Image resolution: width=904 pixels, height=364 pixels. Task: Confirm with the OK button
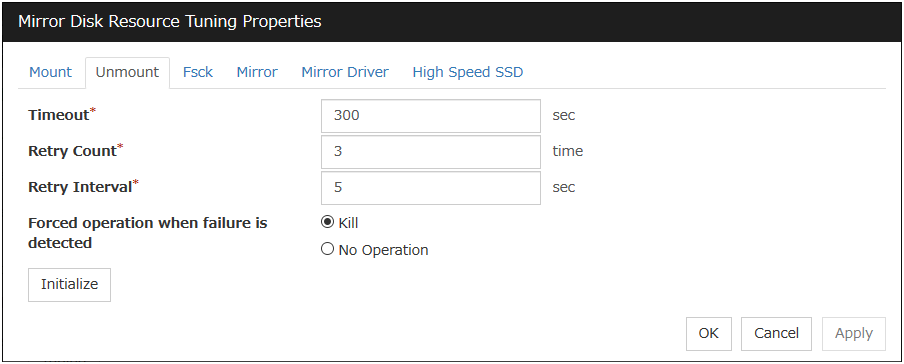click(709, 333)
